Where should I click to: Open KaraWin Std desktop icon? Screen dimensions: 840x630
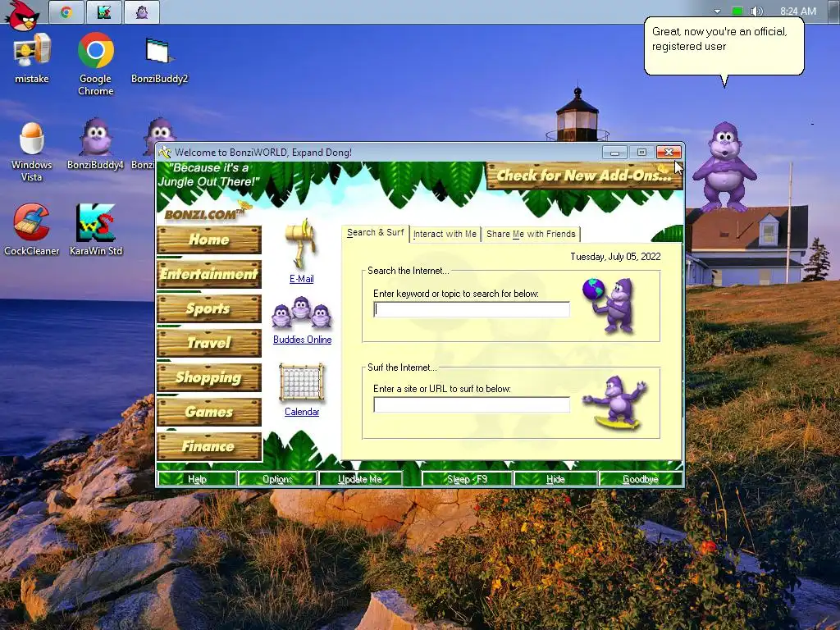point(95,230)
